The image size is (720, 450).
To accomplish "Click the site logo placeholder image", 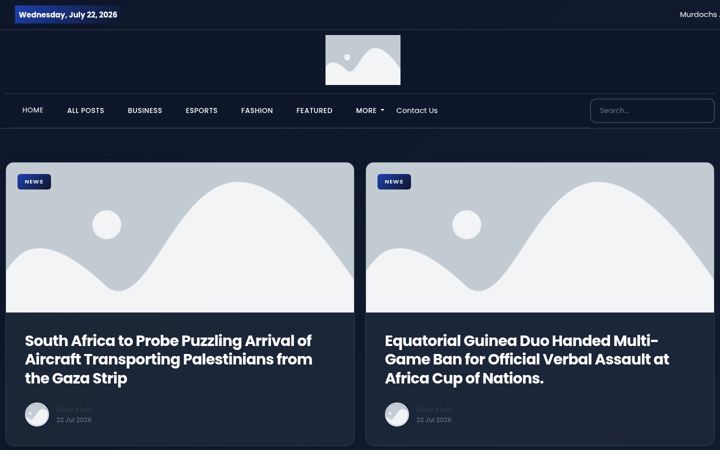I will tap(363, 60).
